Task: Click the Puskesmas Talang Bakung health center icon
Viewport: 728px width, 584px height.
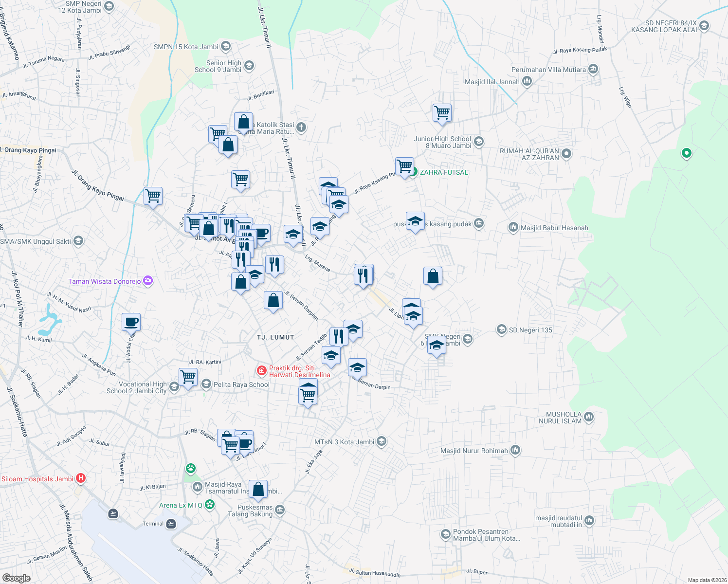Action: pyautogui.click(x=279, y=511)
